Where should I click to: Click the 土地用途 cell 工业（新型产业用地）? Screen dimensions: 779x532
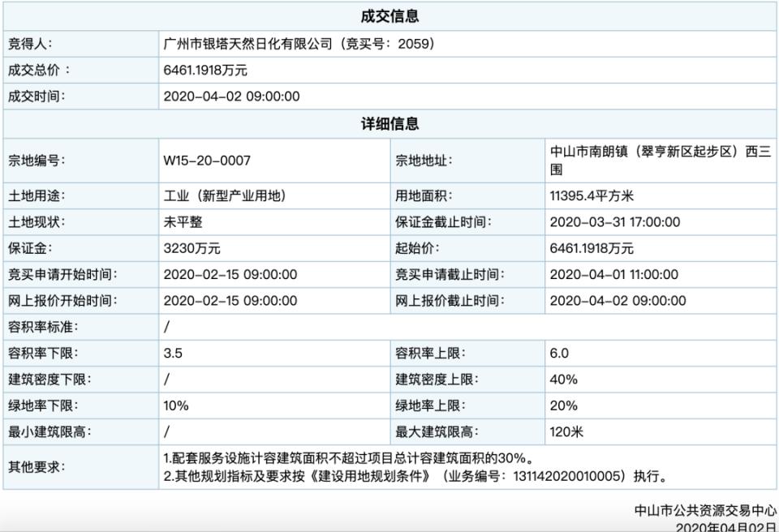click(x=227, y=195)
